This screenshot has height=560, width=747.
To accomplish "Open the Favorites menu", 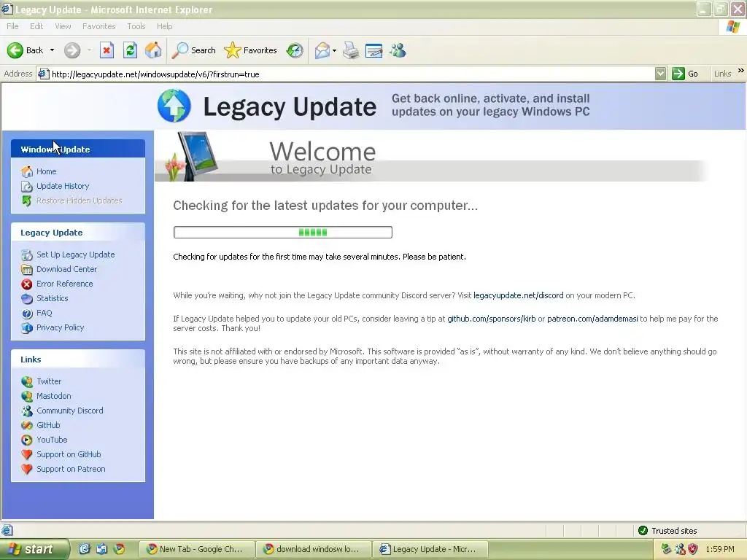I will point(99,26).
